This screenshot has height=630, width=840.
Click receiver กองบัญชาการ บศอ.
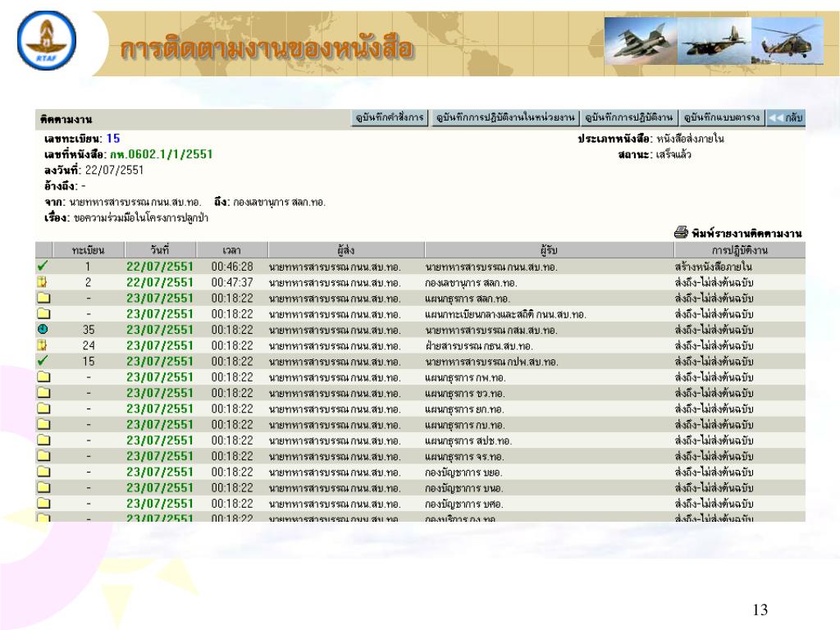coord(464,504)
